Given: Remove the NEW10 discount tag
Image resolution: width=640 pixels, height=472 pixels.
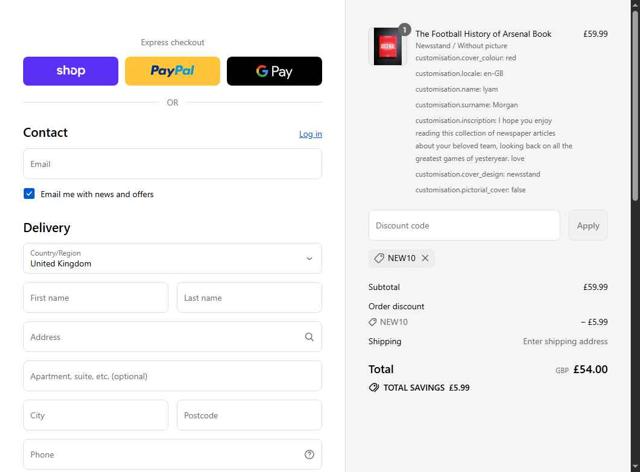Looking at the screenshot, I should coord(425,258).
